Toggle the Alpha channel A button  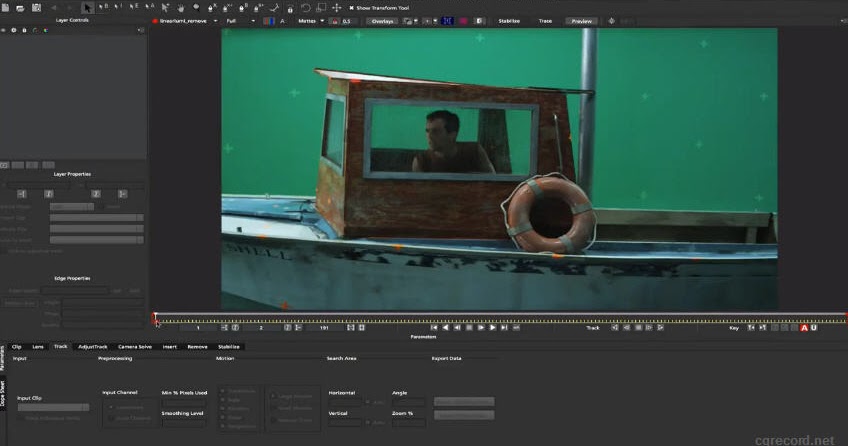click(282, 21)
